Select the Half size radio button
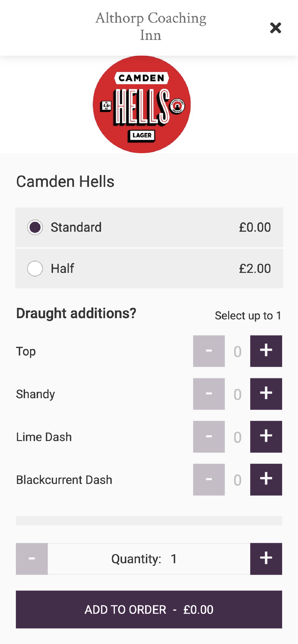 pyautogui.click(x=35, y=269)
